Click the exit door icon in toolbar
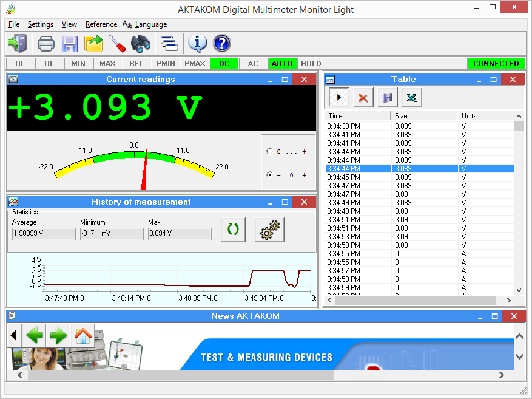532x399 pixels. [18, 44]
